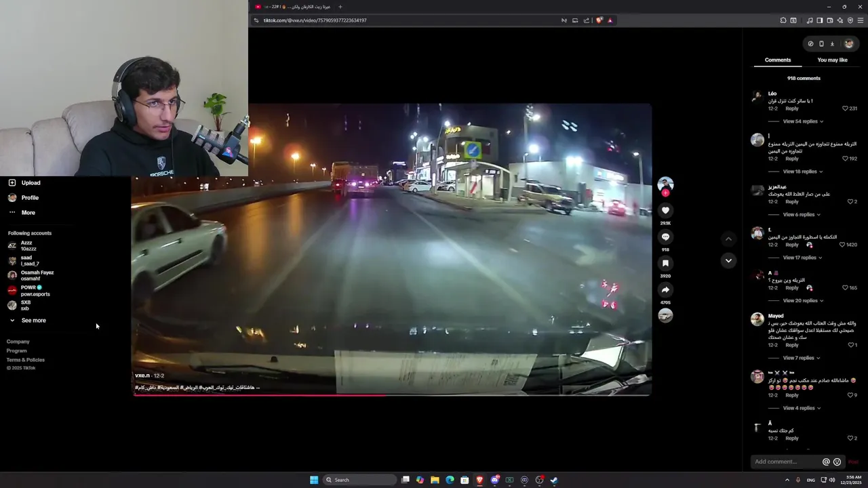
Task: Click the TikTok phone icon at top right
Action: click(821, 44)
